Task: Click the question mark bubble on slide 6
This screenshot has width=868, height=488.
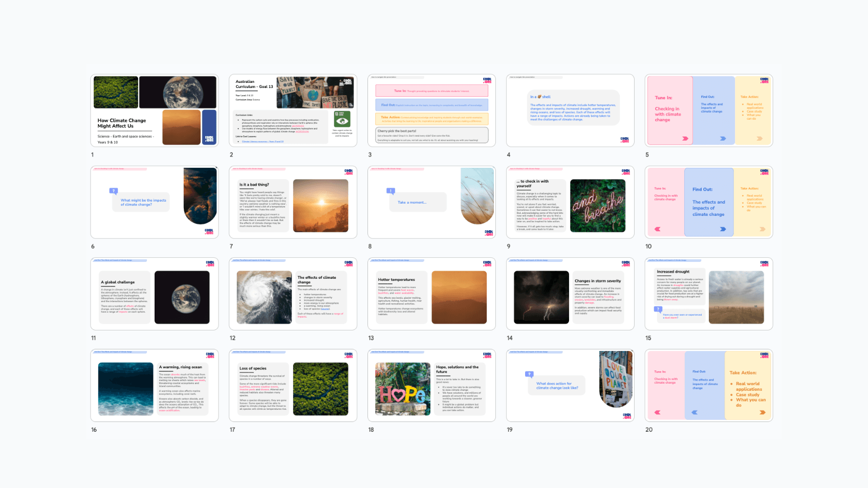Action: point(113,191)
